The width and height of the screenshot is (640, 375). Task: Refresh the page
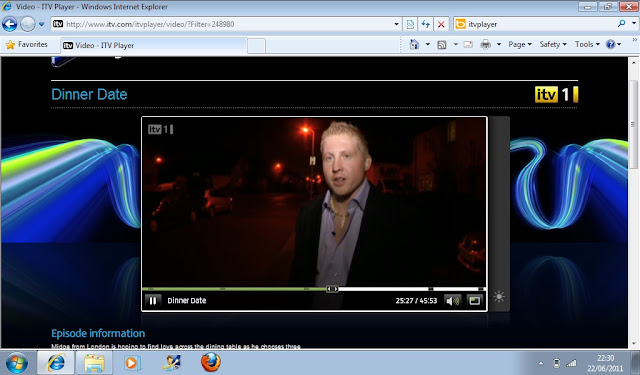click(x=426, y=24)
